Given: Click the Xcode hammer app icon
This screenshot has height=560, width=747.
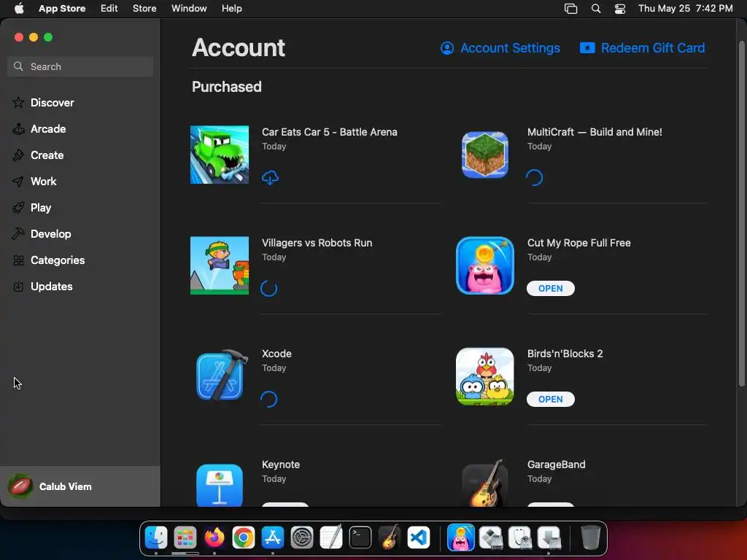Looking at the screenshot, I should point(221,376).
